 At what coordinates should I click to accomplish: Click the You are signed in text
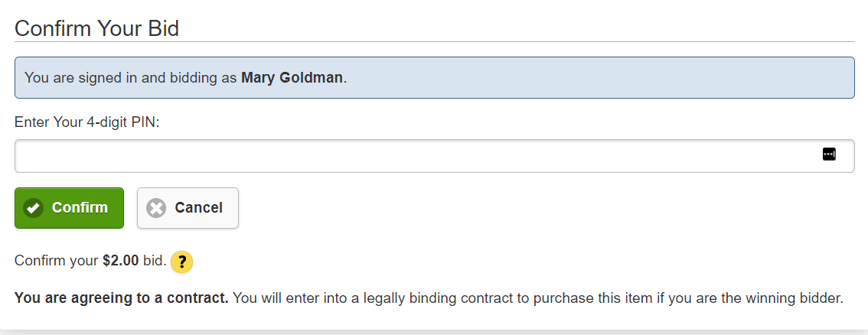tap(81, 77)
